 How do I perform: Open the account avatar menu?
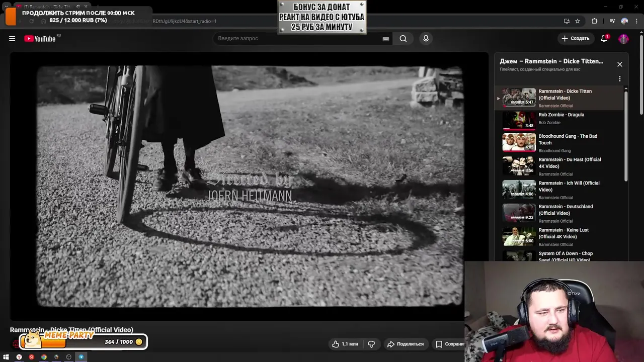[624, 39]
